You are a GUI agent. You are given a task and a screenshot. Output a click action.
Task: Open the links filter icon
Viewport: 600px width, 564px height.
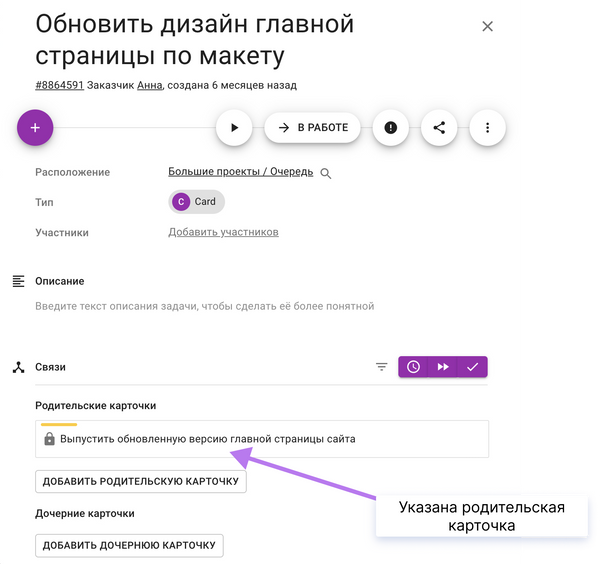pos(382,367)
